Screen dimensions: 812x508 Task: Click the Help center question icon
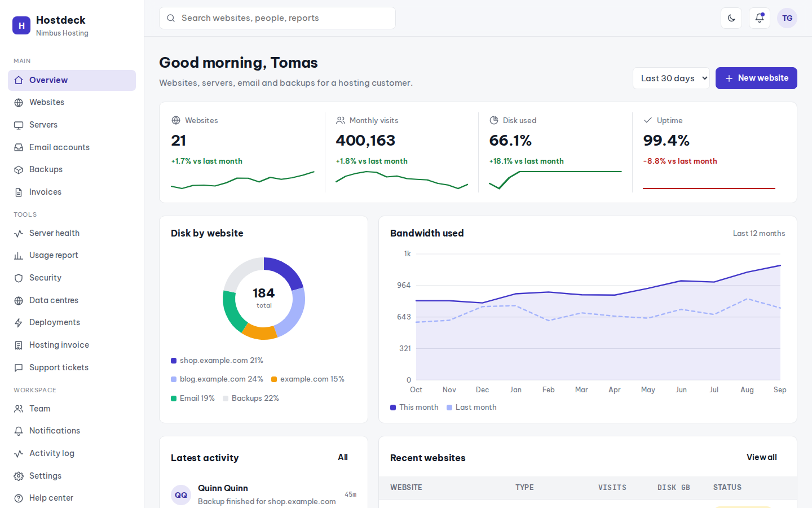click(19, 498)
